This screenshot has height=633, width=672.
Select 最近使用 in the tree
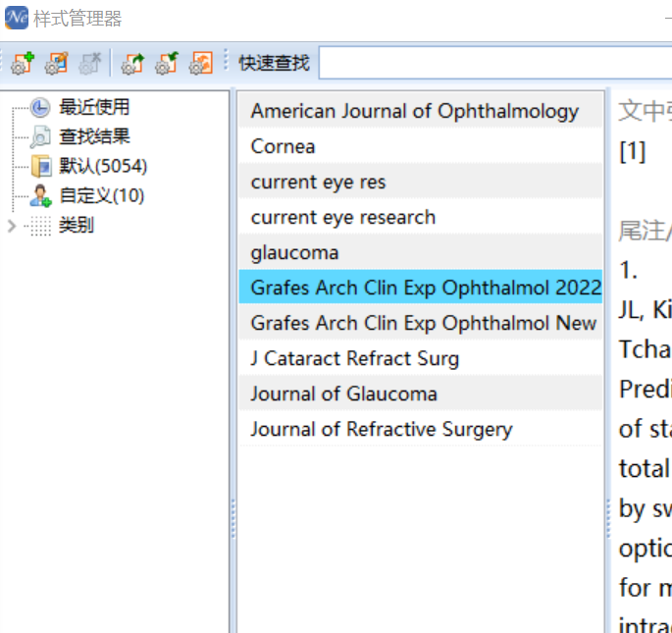(x=94, y=107)
